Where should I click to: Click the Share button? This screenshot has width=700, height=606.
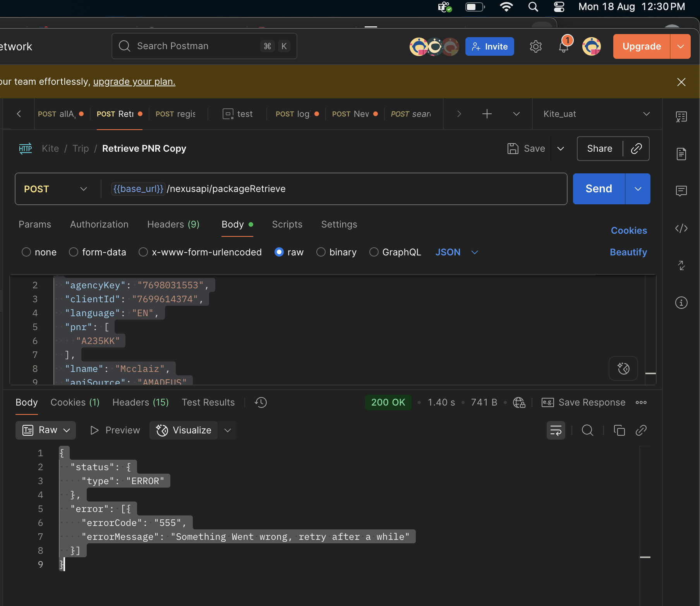599,149
